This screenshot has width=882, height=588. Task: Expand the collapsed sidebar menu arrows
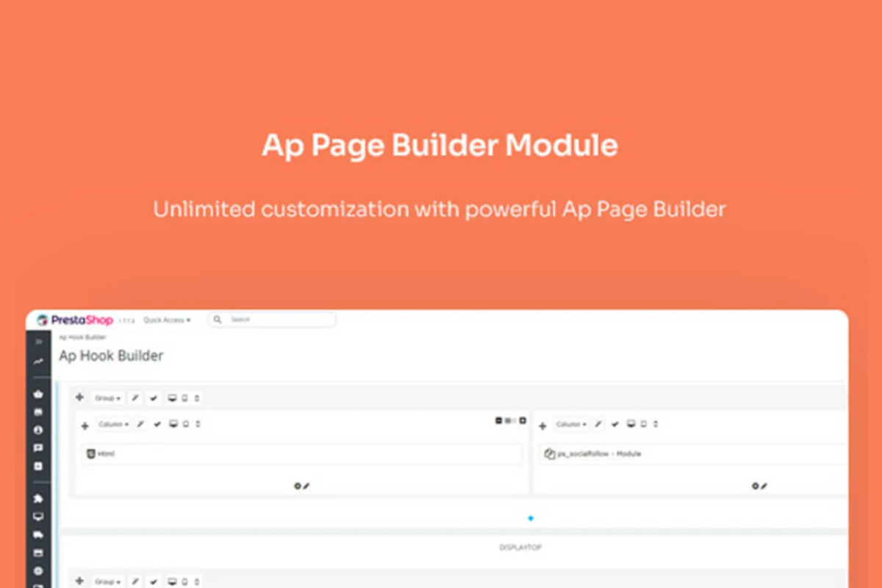[x=38, y=342]
